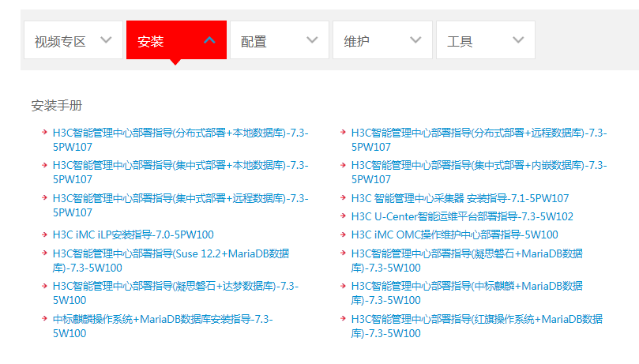639x364 pixels.
Task: Open 凝思磐石+达梦数据库 deployment guide link
Action: [175, 293]
